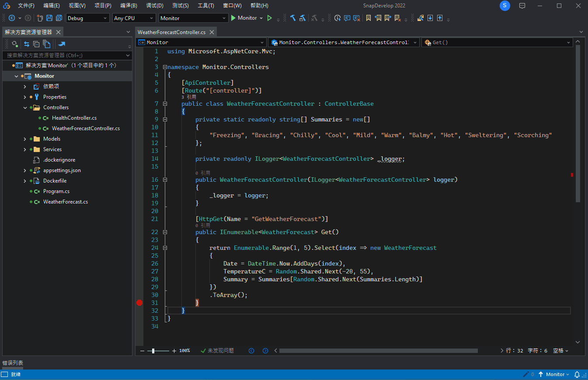This screenshot has width=588, height=380.
Task: Click the feedback chat icon in title bar
Action: coord(522,6)
